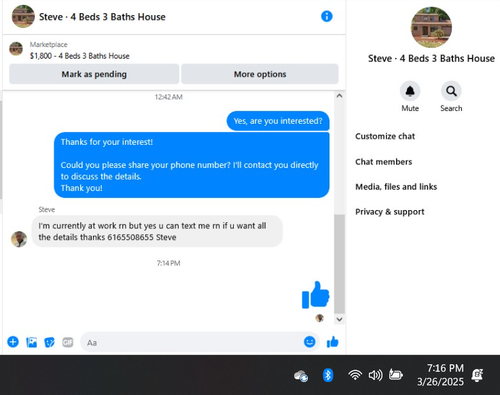Click the 'Yes, are you interested?' message bubble
The image size is (500, 395).
pyautogui.click(x=278, y=121)
